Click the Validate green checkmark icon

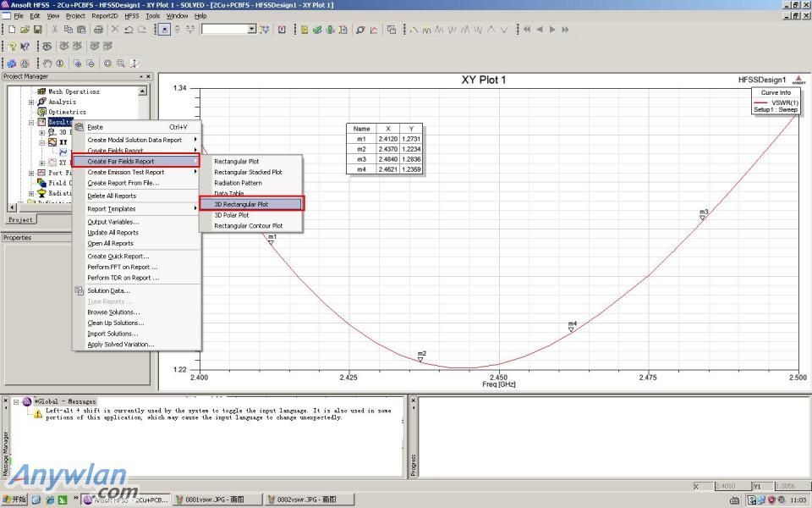(317, 30)
